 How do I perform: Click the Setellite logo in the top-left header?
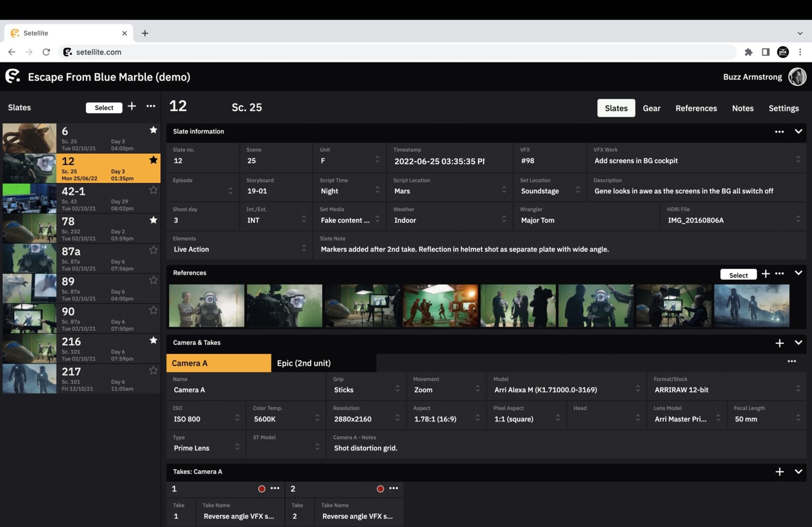click(13, 77)
